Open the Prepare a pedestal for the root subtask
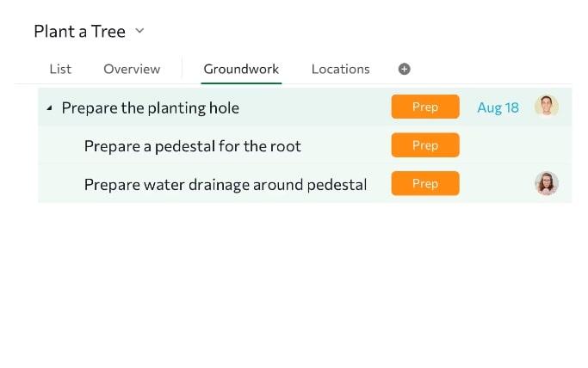The image size is (588, 368). (x=193, y=146)
